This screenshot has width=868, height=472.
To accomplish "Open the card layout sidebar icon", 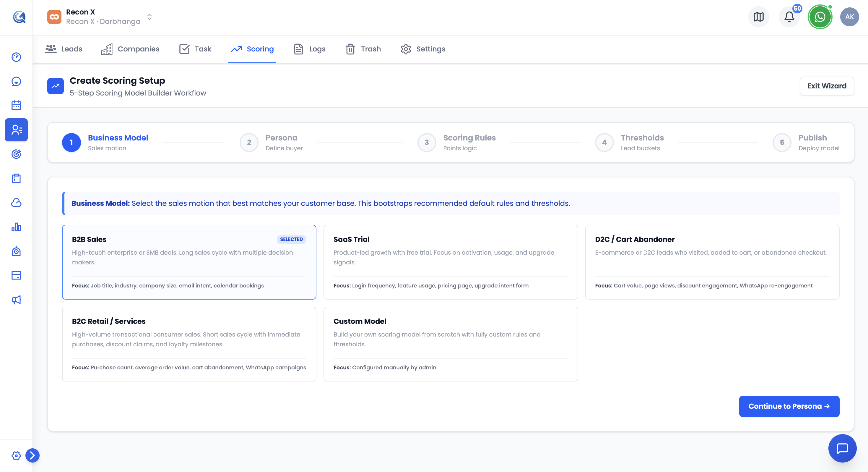I will pyautogui.click(x=16, y=275).
